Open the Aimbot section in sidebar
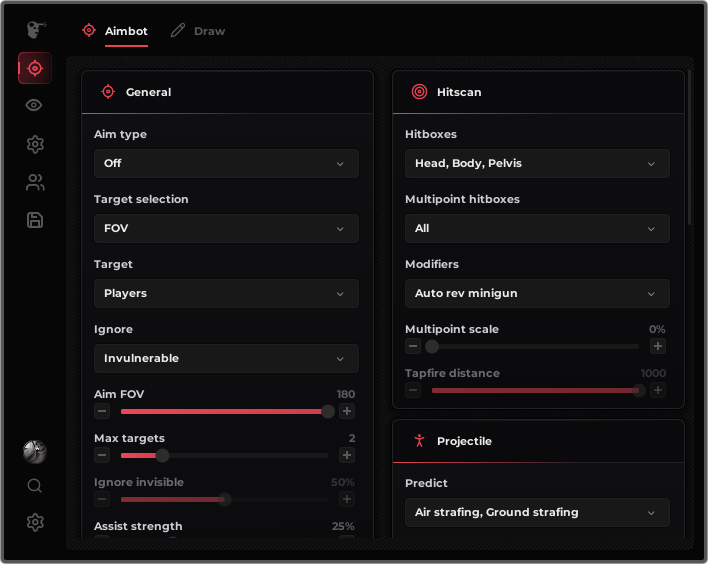This screenshot has width=708, height=564. pyautogui.click(x=35, y=68)
